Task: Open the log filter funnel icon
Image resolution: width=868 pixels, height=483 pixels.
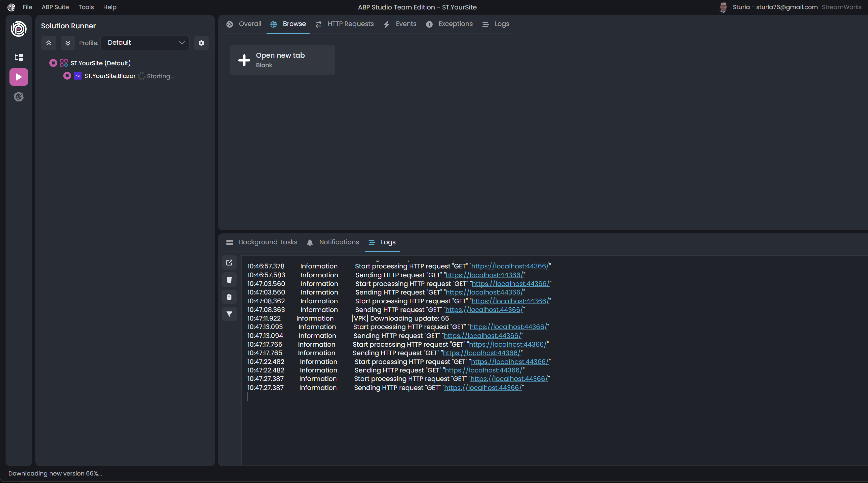Action: (229, 314)
